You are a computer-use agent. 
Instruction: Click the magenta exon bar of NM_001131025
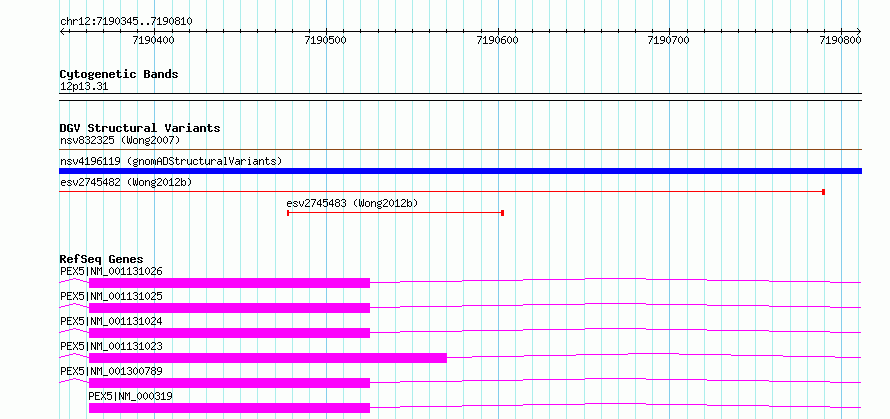click(x=229, y=308)
